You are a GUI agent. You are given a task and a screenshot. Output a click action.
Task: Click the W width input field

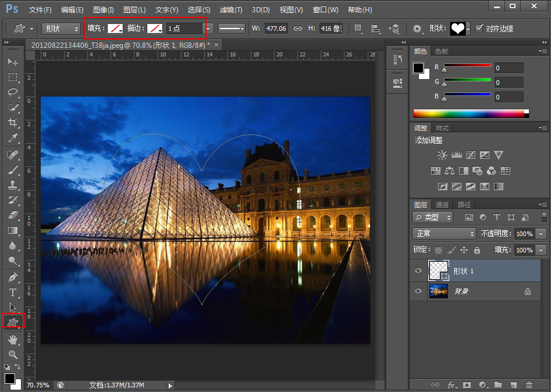coord(276,28)
